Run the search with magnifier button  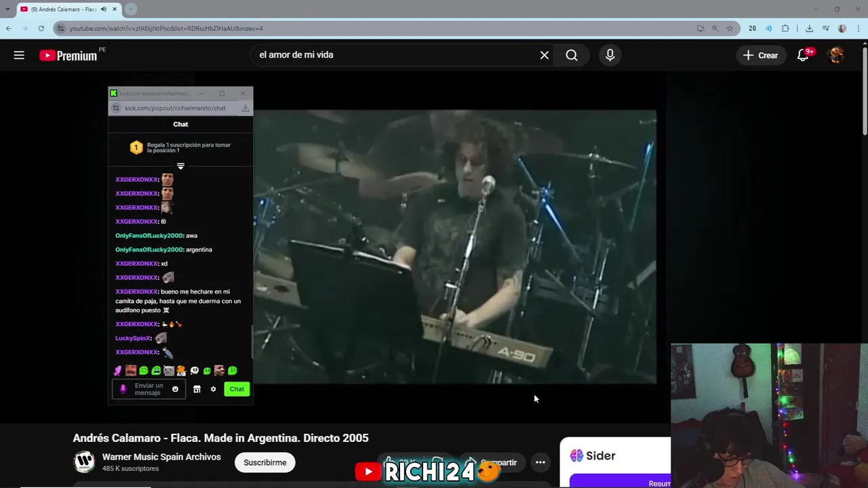(572, 56)
